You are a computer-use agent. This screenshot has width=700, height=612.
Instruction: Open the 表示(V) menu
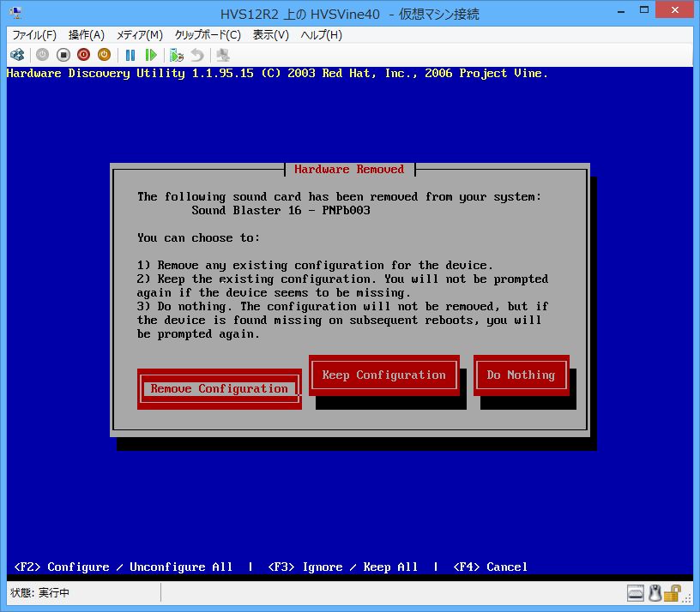pos(271,35)
